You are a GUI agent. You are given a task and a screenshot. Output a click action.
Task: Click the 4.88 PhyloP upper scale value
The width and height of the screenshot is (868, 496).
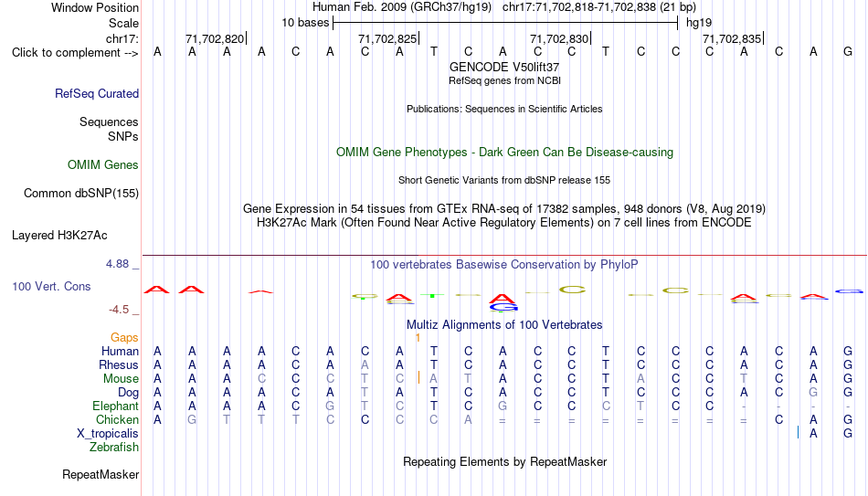[117, 264]
